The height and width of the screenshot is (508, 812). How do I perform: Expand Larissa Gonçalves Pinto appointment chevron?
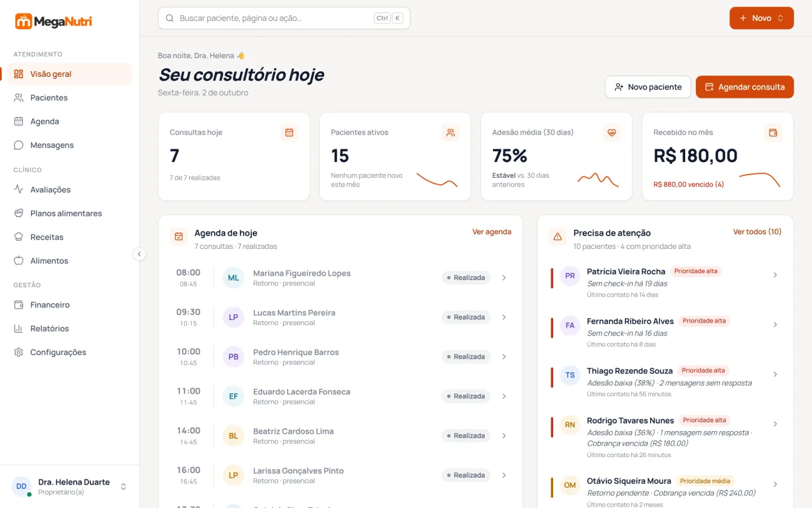pos(504,476)
